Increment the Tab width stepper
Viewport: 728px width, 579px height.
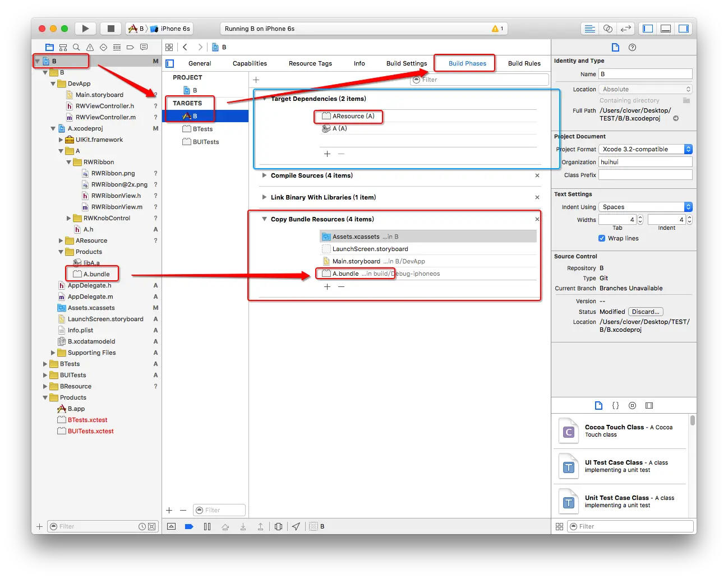coord(640,217)
